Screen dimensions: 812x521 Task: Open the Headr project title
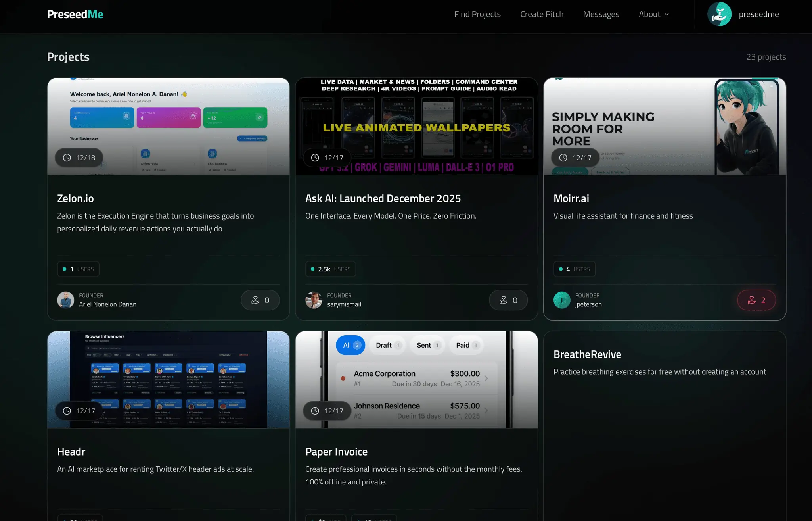coord(71,452)
